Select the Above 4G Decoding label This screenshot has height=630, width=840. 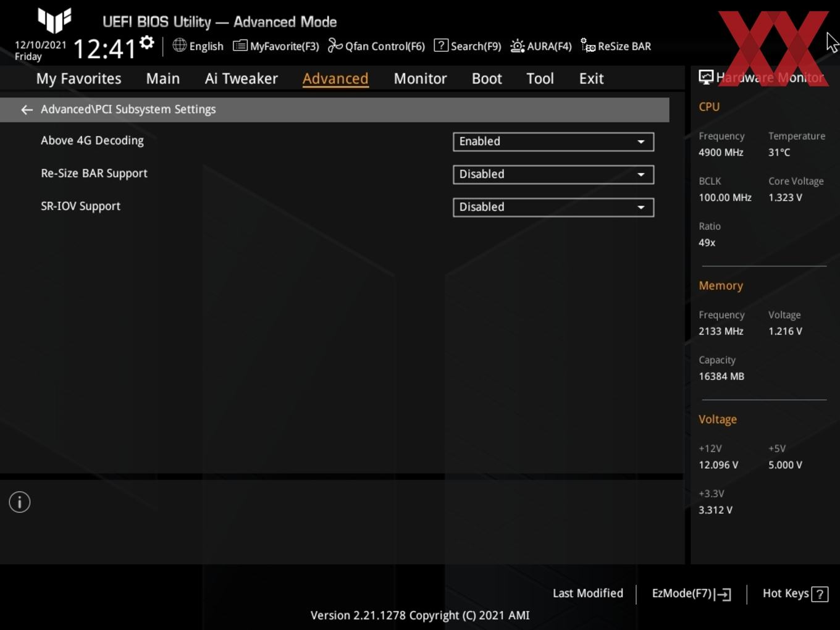[92, 141]
